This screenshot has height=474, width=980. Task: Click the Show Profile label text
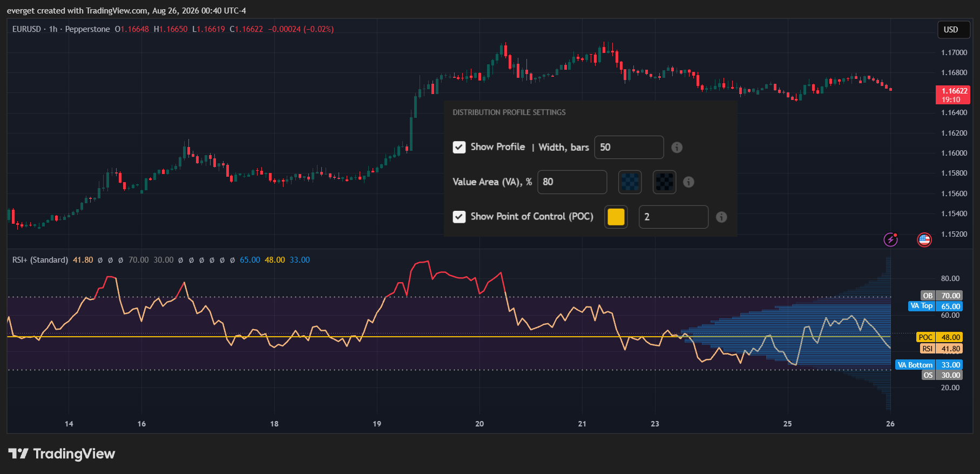[497, 147]
